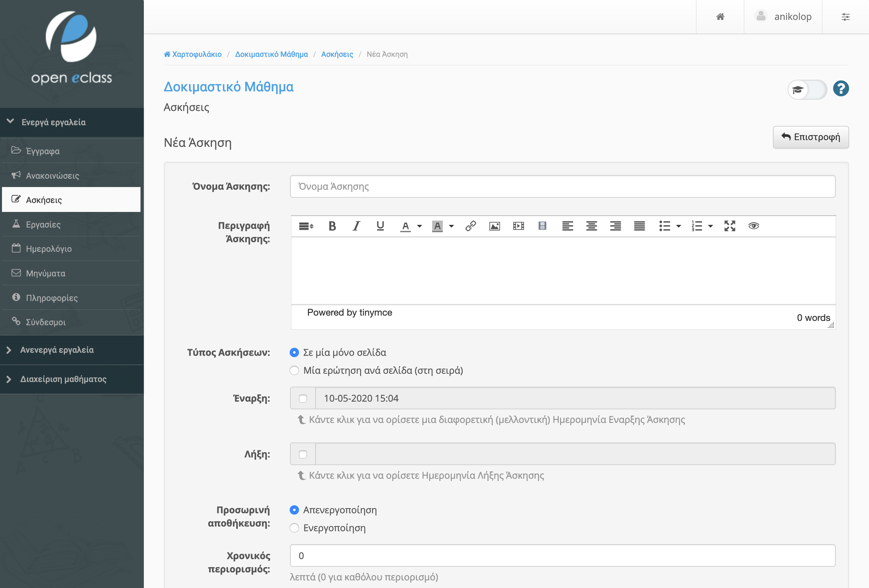Click the open eclass logo
Screen dimensions: 869x588
click(x=71, y=48)
